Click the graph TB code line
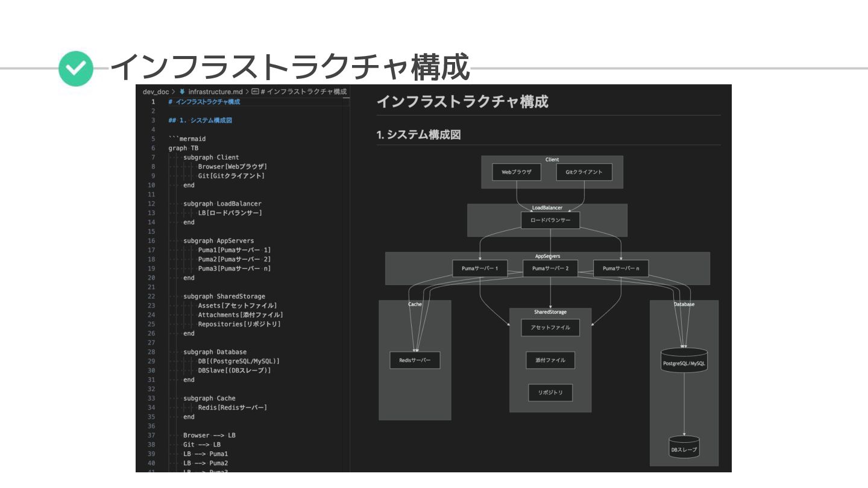 pyautogui.click(x=184, y=148)
